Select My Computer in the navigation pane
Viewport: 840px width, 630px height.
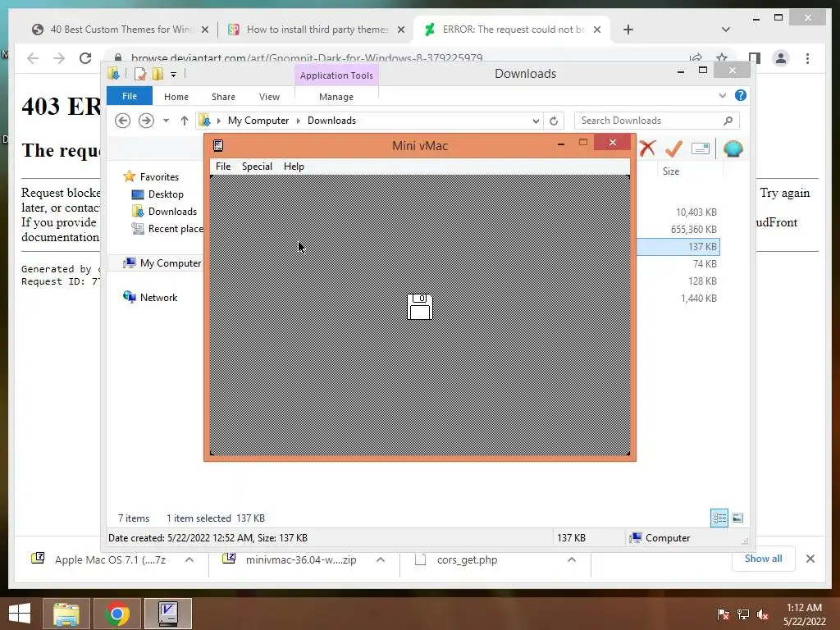click(x=170, y=263)
